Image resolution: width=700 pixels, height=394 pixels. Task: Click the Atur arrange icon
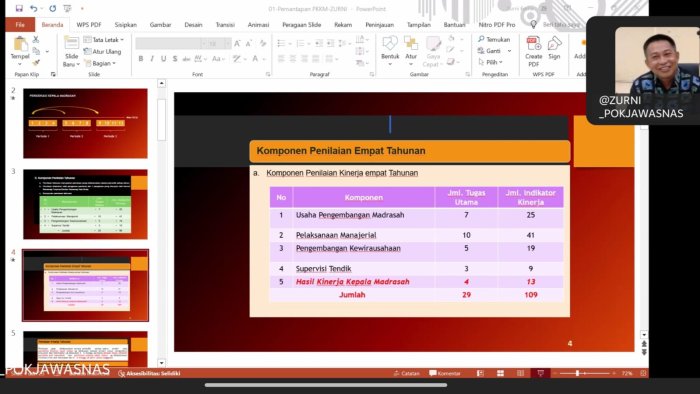(411, 44)
